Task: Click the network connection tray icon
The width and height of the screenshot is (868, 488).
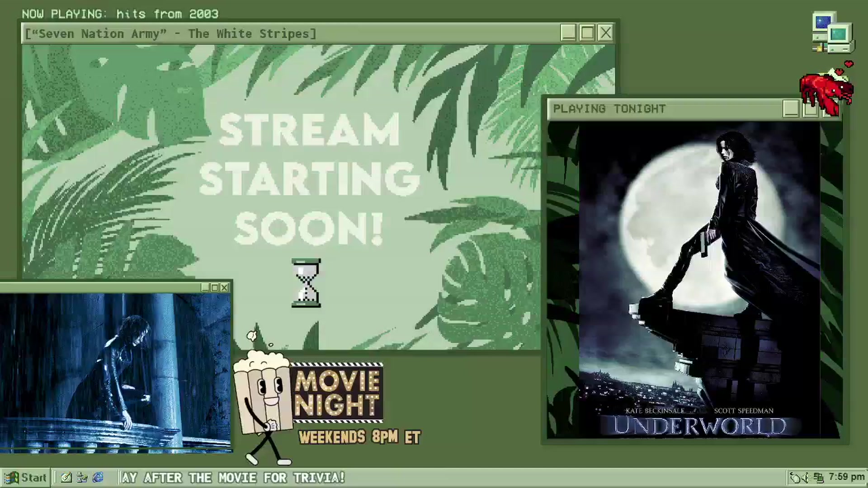Action: tap(818, 478)
